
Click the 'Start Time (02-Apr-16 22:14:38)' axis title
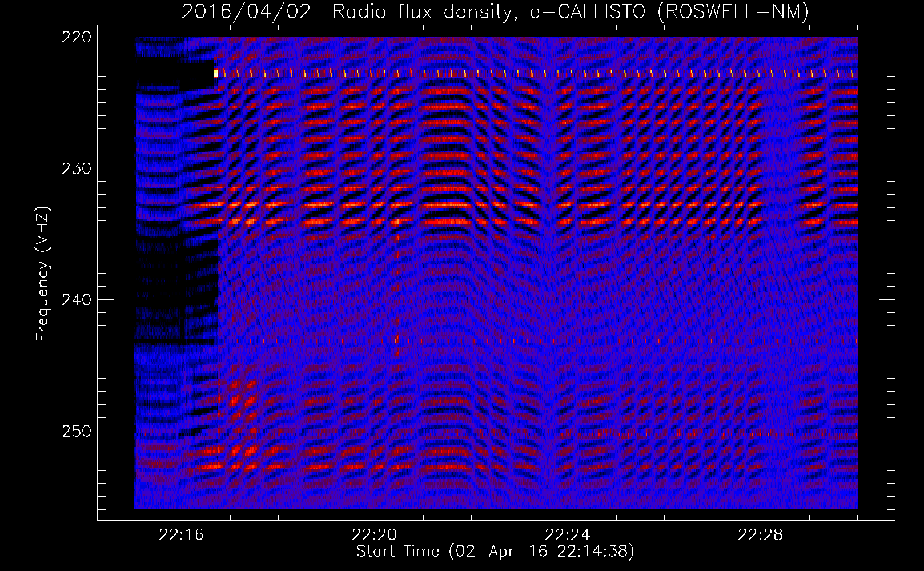coord(495,552)
